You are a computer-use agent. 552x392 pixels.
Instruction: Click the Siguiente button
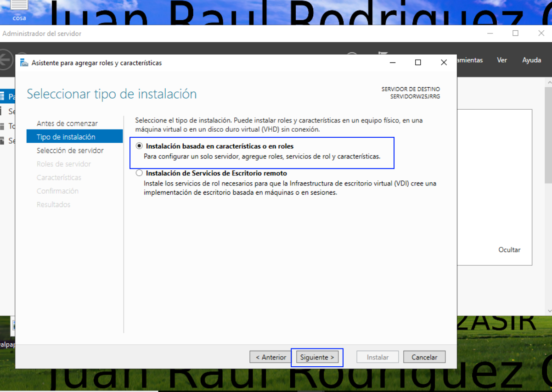317,357
